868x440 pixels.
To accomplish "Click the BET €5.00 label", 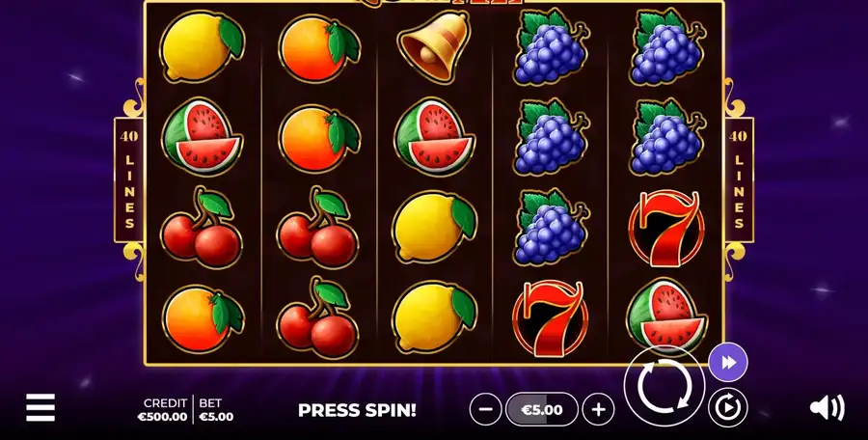I will point(216,410).
